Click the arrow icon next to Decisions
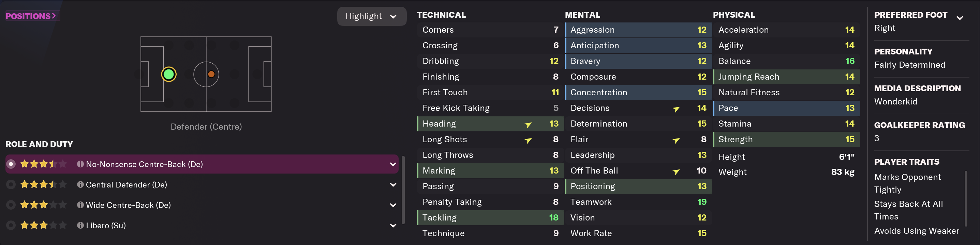The width and height of the screenshot is (980, 245). click(676, 109)
